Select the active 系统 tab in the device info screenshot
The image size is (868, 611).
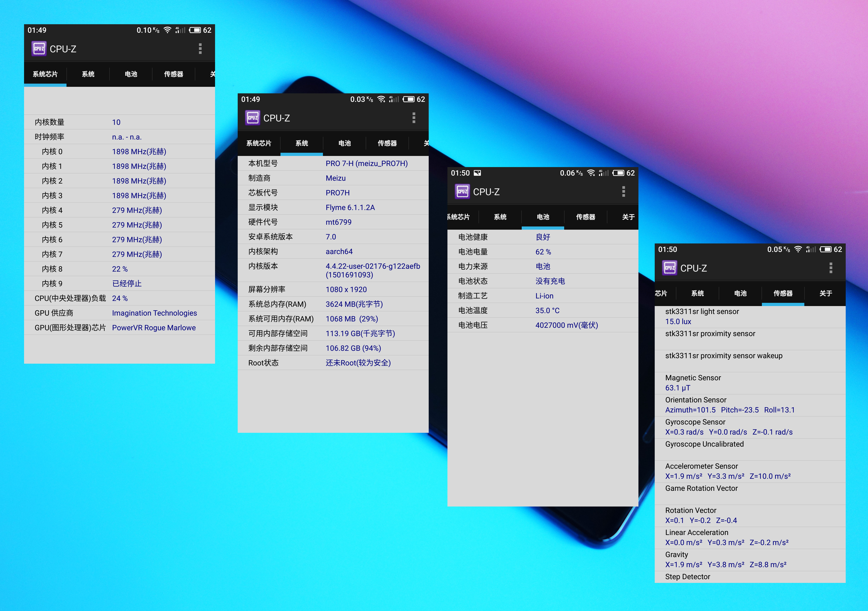point(302,143)
